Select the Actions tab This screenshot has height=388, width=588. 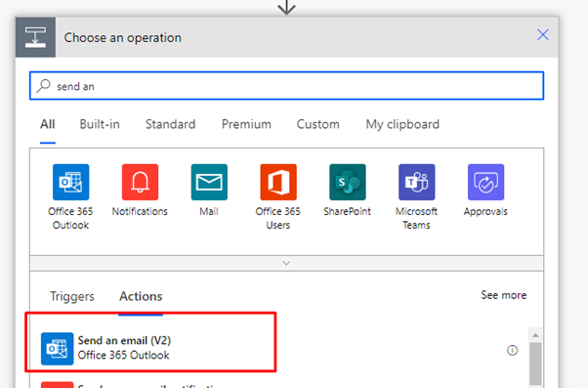(141, 296)
